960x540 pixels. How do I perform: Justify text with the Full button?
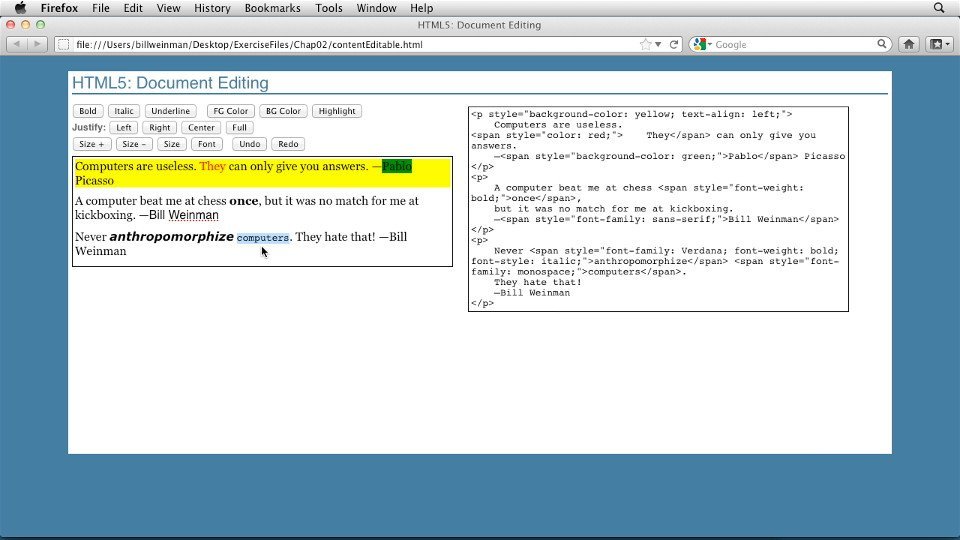pyautogui.click(x=239, y=127)
